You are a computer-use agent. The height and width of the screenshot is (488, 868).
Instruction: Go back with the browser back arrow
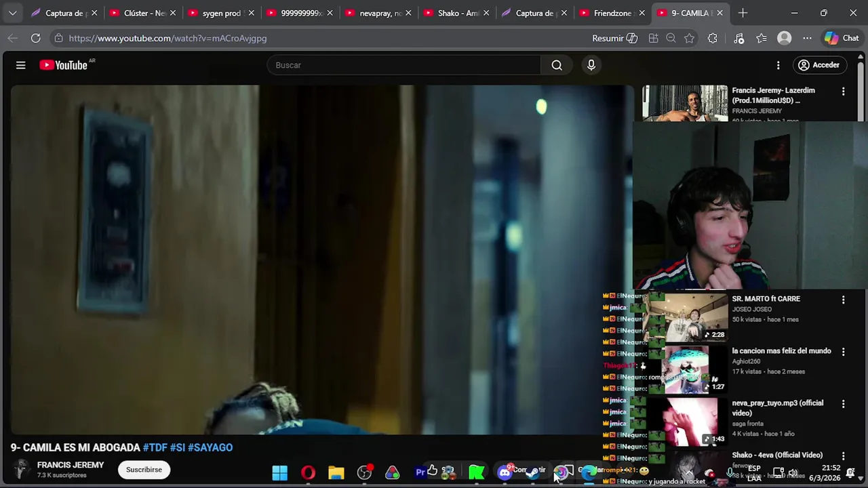coord(12,38)
